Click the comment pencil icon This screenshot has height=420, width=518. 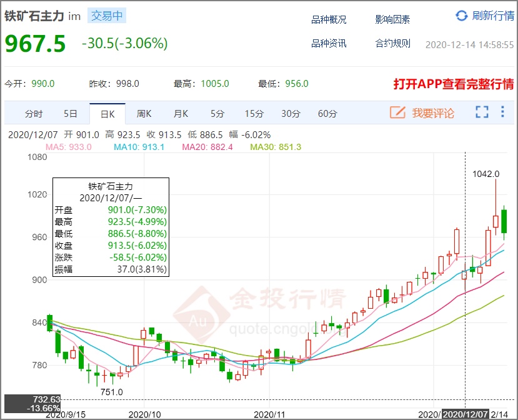tap(397, 113)
